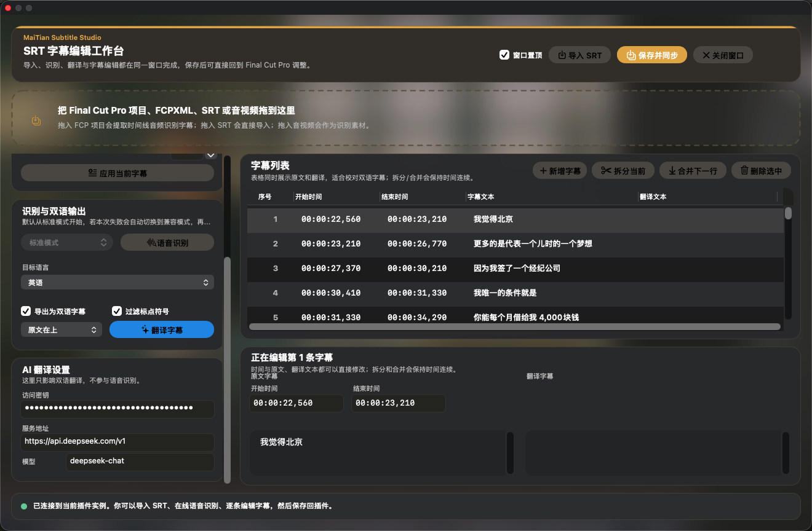
Task: Click the 合并下一行 merge button
Action: 693,171
